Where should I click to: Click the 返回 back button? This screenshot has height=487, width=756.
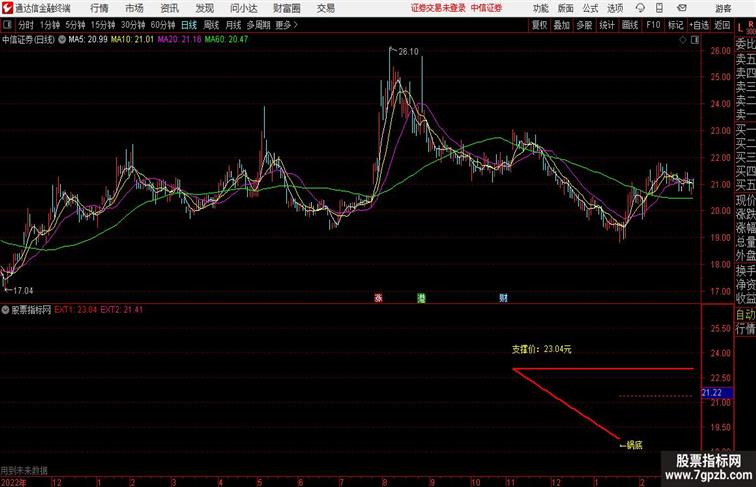pos(722,25)
